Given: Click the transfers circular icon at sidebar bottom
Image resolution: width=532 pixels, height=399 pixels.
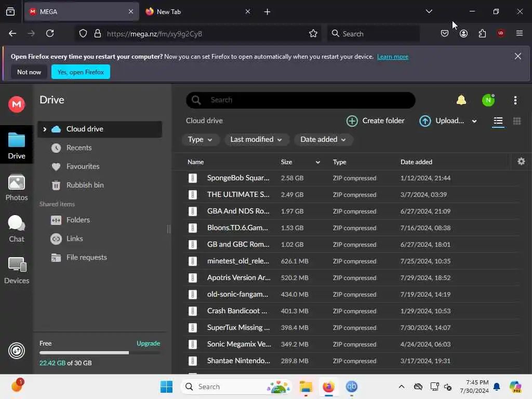Looking at the screenshot, I should pyautogui.click(x=17, y=351).
